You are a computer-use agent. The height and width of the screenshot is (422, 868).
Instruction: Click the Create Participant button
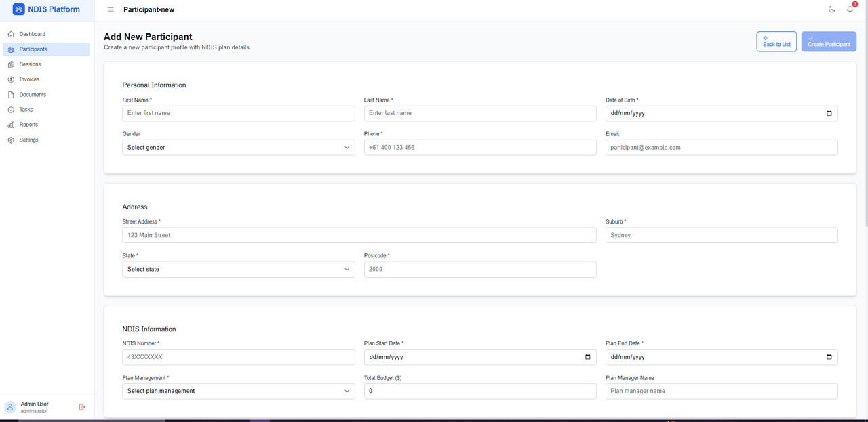[829, 41]
